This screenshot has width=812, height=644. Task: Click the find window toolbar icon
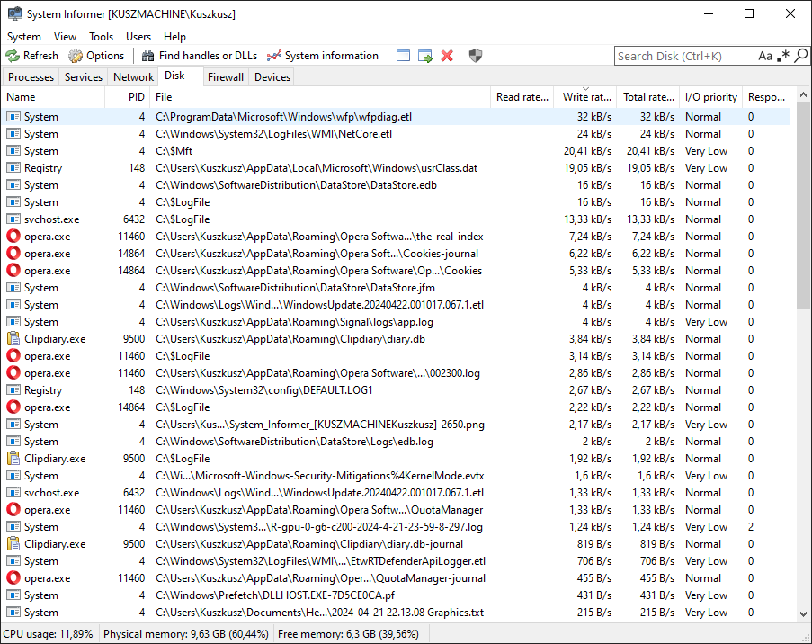pyautogui.click(x=403, y=56)
